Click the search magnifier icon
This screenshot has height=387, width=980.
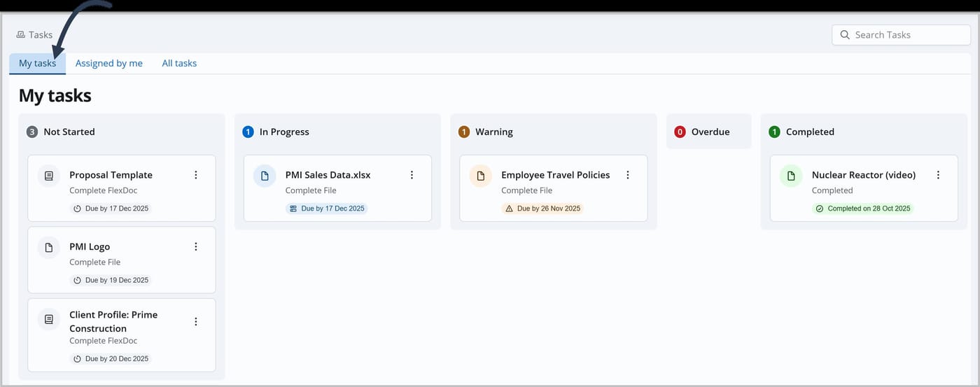pos(845,35)
